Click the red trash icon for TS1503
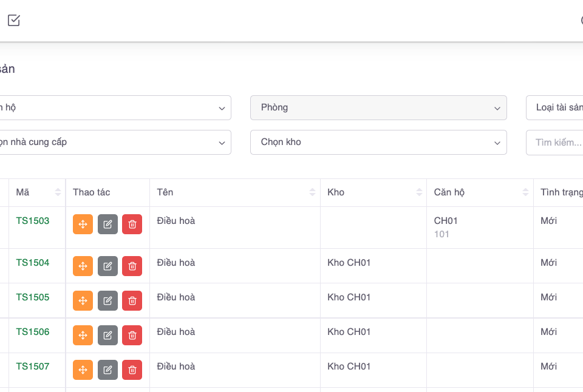 tap(132, 225)
